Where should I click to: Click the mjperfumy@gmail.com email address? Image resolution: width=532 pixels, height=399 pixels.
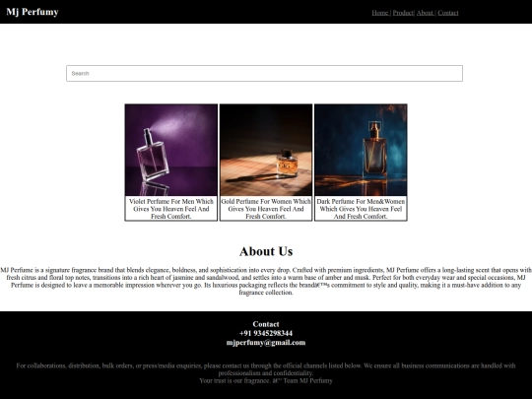tap(266, 342)
